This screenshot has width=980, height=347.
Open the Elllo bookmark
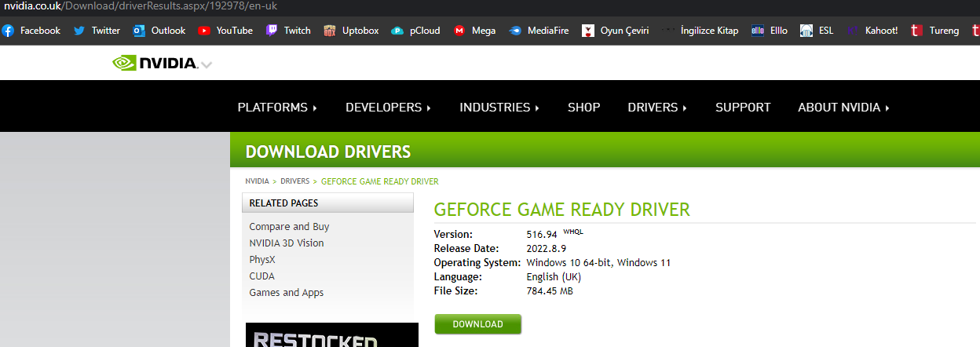pos(770,31)
